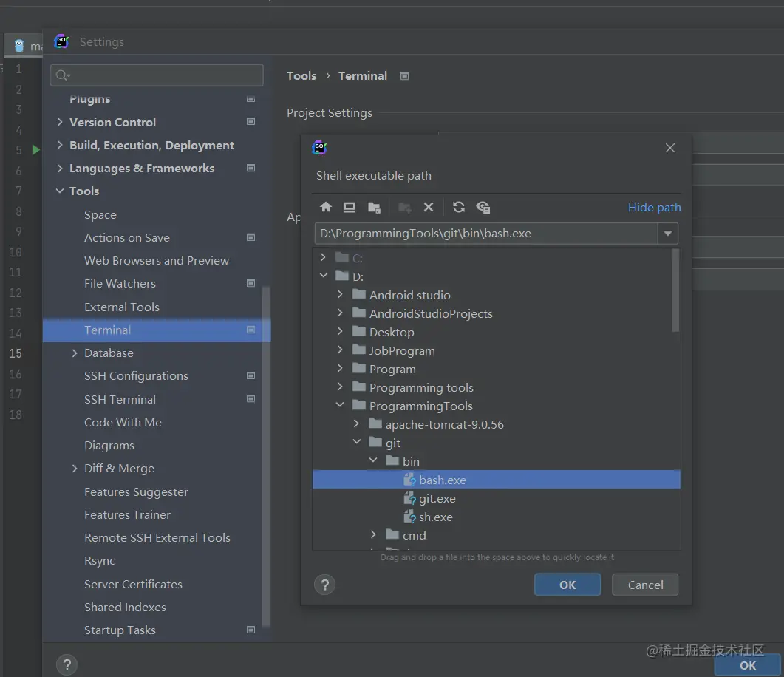784x677 pixels.
Task: Open Server Certificates settings
Action: click(133, 584)
